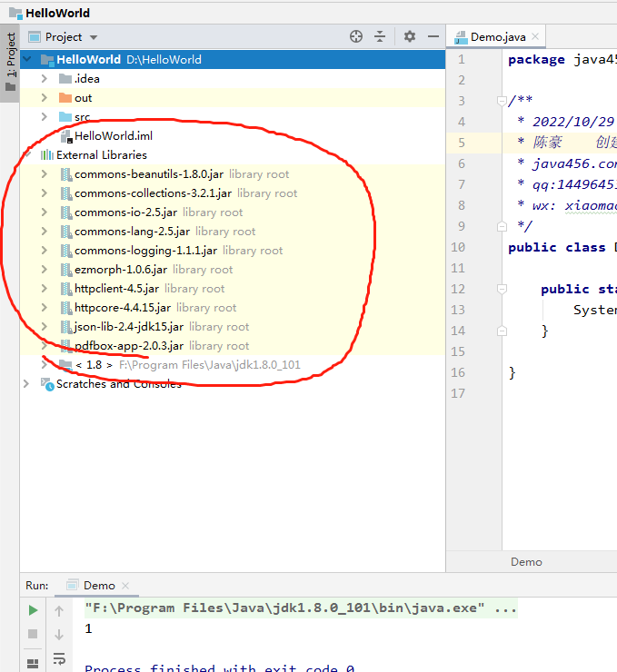Image resolution: width=617 pixels, height=672 pixels.
Task: Expand the .idea folder
Action: pos(45,78)
